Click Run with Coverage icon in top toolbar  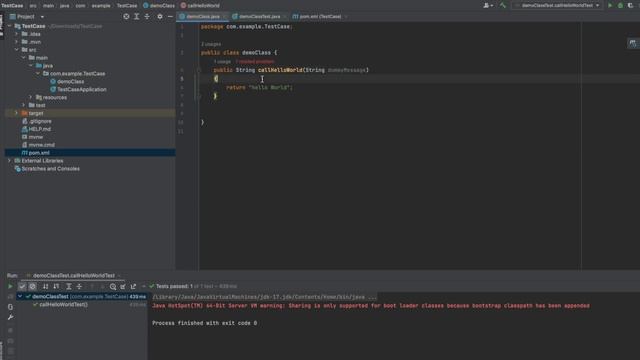pos(631,5)
